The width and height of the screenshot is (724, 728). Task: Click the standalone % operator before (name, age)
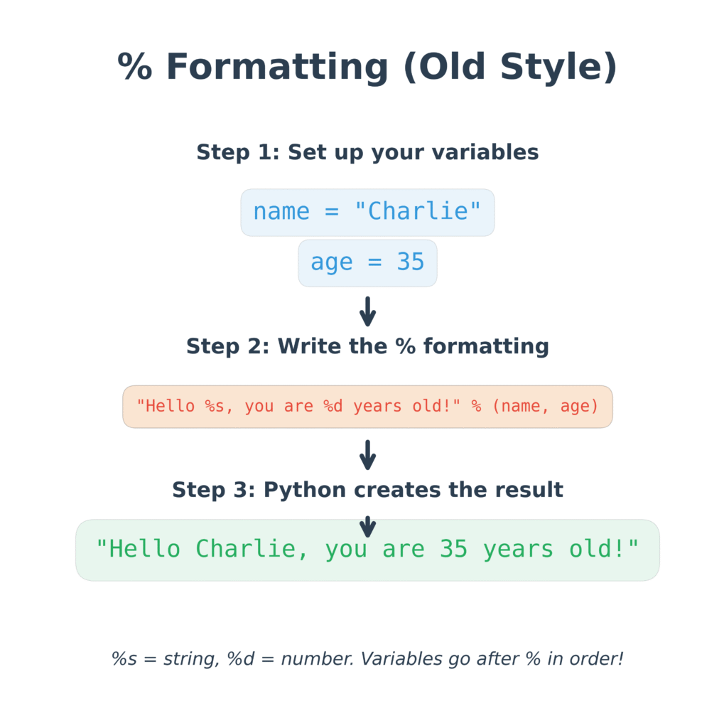pyautogui.click(x=476, y=406)
